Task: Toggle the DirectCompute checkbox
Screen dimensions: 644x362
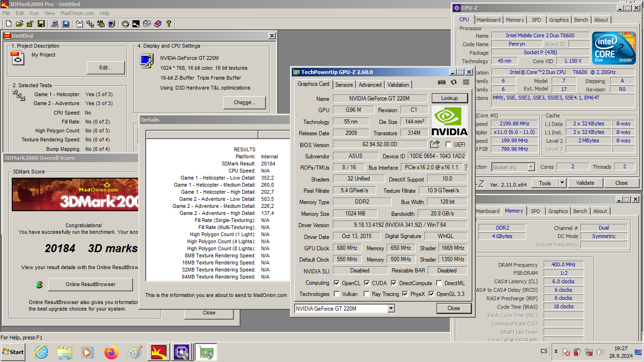Action: (394, 283)
